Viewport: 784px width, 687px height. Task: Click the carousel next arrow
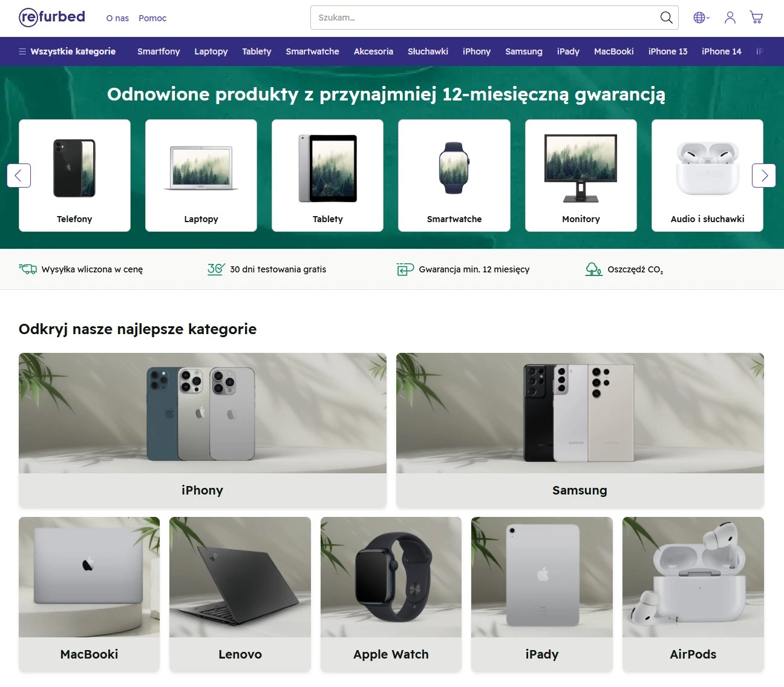764,176
